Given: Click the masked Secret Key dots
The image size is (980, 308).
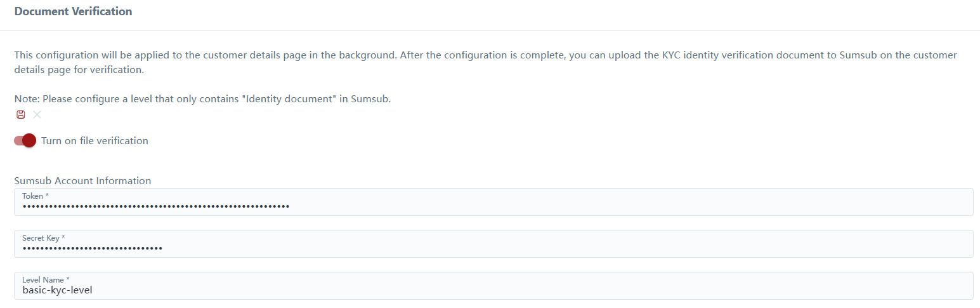Looking at the screenshot, I should tap(92, 248).
